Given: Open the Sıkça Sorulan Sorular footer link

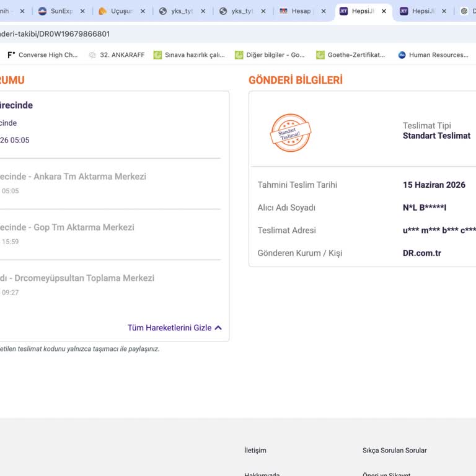Looking at the screenshot, I should [394, 451].
